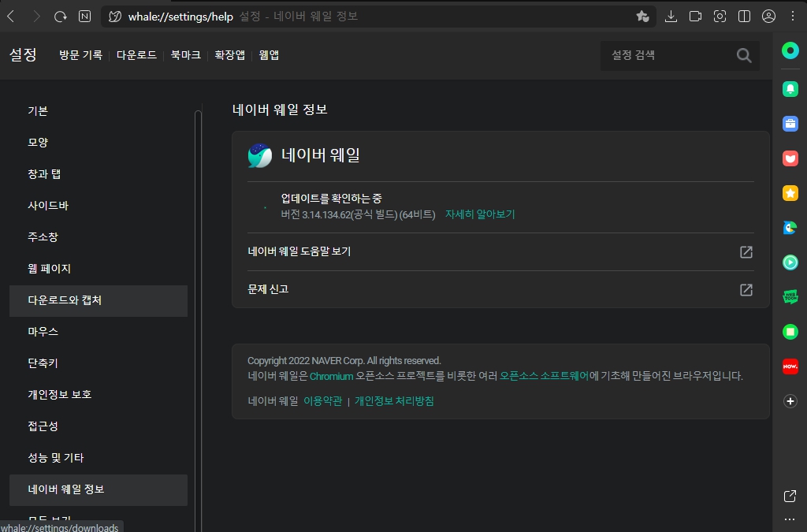Bookmark this page with the star icon
807x532 pixels.
click(x=642, y=17)
